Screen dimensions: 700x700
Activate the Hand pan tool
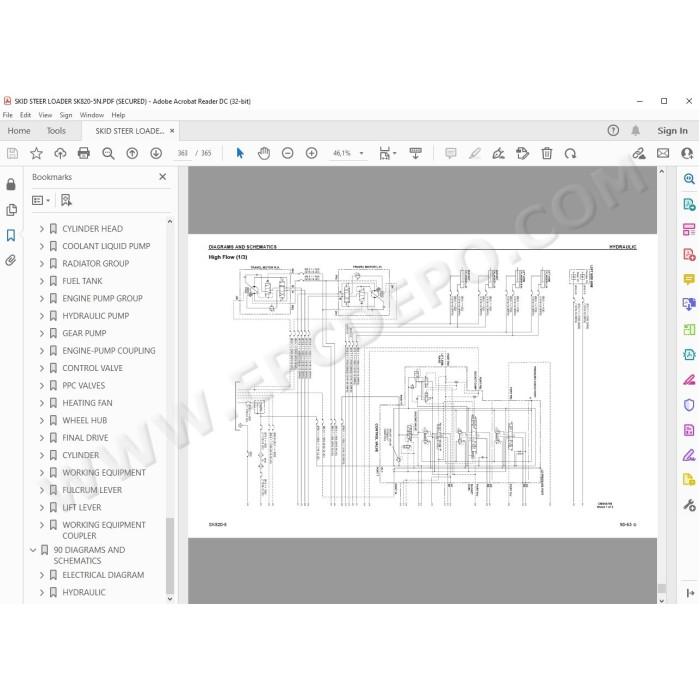pyautogui.click(x=264, y=154)
